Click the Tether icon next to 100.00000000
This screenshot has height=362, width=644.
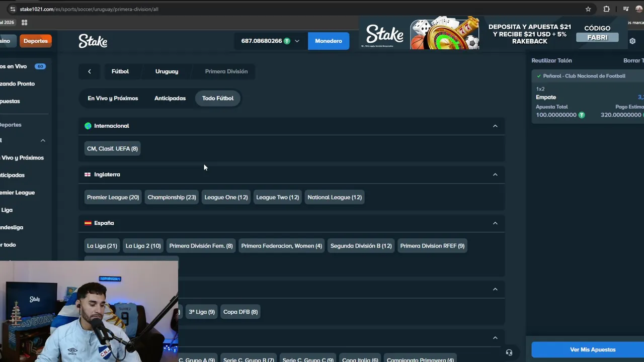[582, 115]
